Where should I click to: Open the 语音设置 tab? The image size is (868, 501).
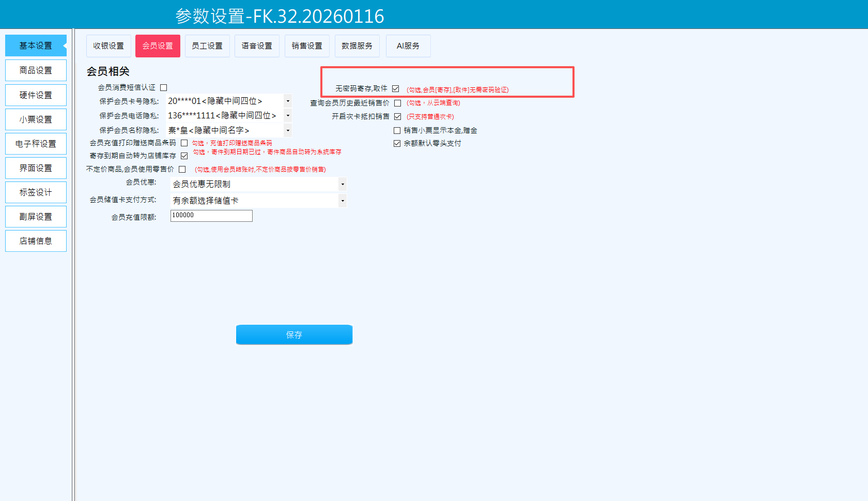coord(257,46)
